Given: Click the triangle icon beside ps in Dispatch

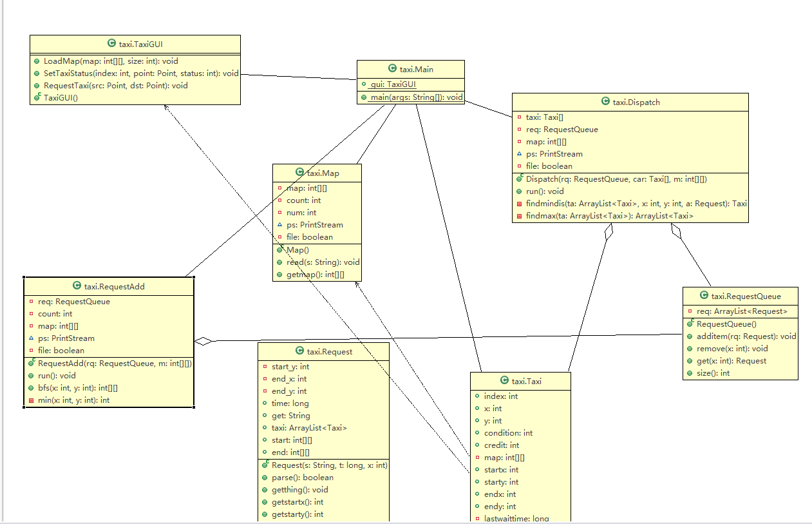Looking at the screenshot, I should coord(519,154).
